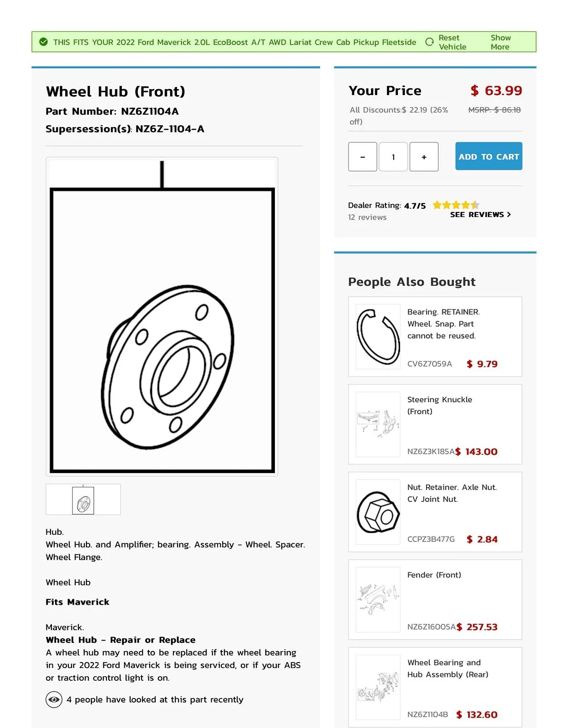
Task: Open the axle nut product image
Action: 378,512
